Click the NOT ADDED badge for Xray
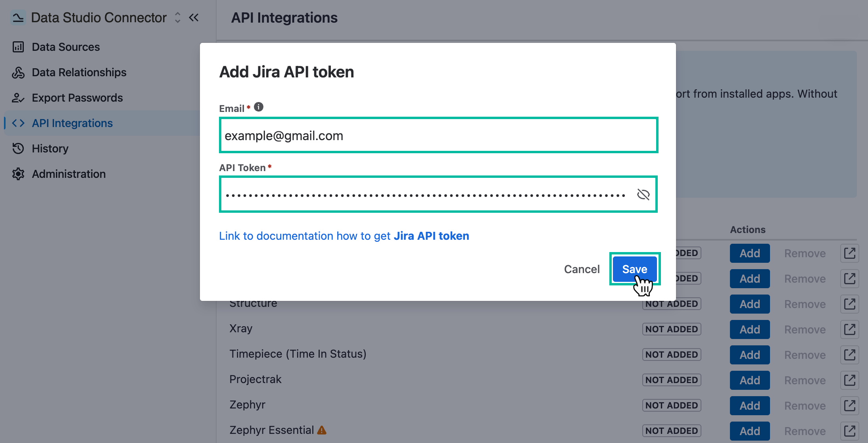 click(x=672, y=329)
